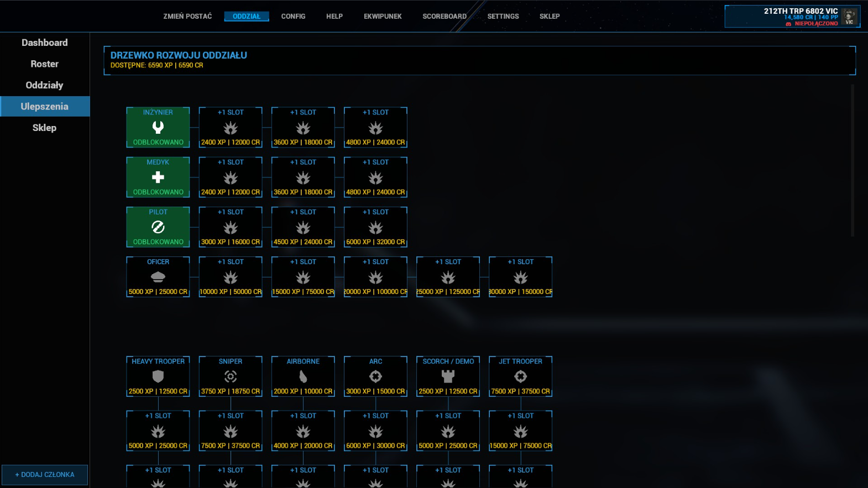Choose the Heavy Trooper shield icon
The width and height of the screenshot is (868, 488).
tap(158, 376)
